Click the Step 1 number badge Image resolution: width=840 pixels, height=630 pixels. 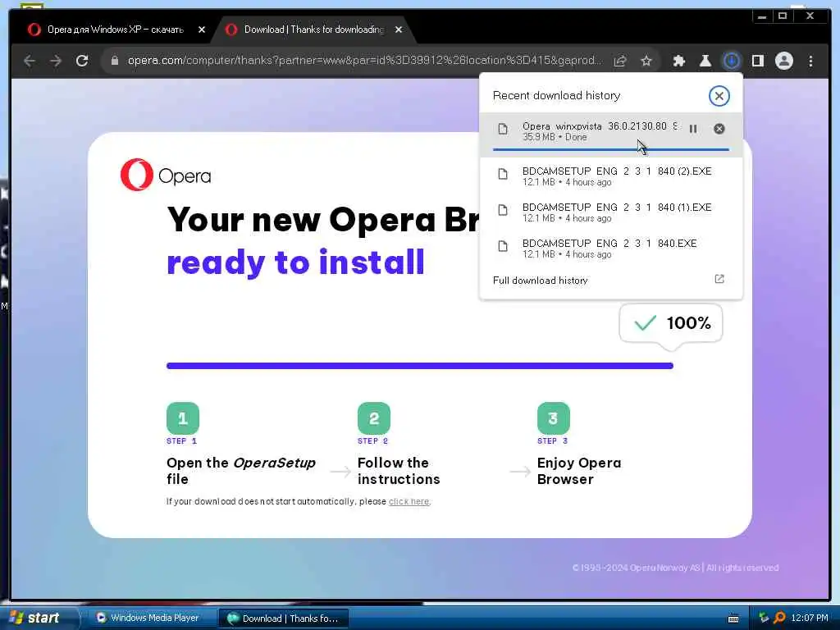(183, 418)
